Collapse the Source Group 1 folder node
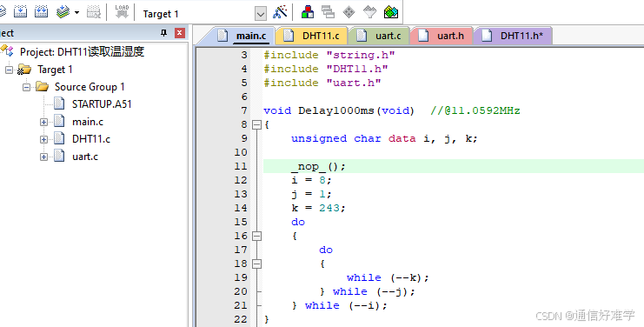644x327 pixels. coord(26,87)
